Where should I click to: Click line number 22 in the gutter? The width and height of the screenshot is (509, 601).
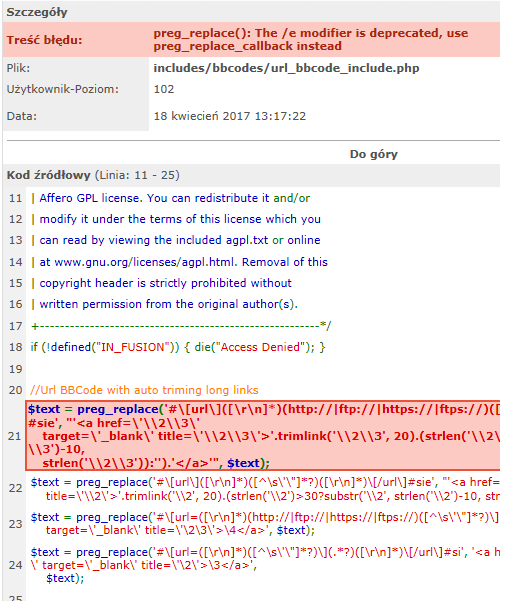pyautogui.click(x=15, y=488)
